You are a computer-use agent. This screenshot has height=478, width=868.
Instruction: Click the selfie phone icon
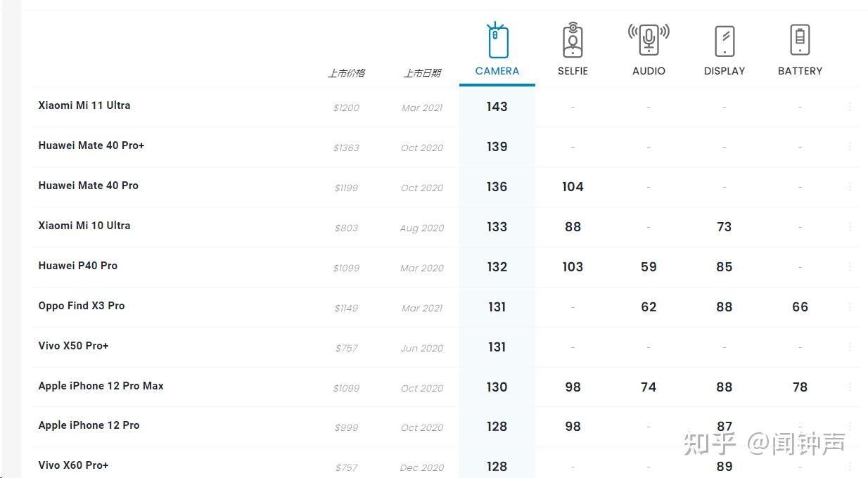[573, 41]
